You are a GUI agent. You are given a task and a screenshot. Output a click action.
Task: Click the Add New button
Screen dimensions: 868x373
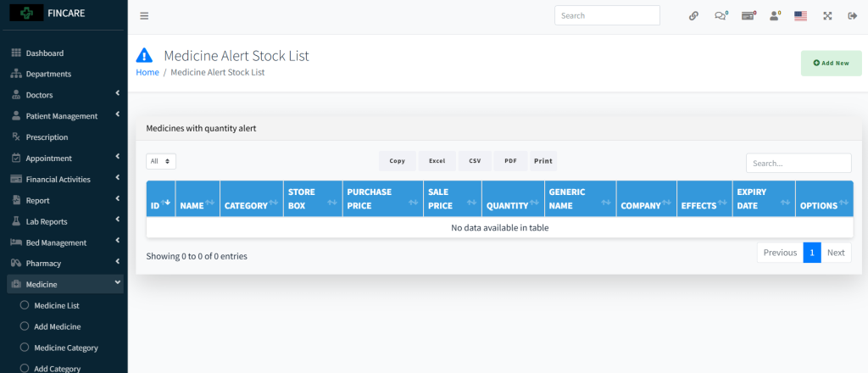pos(831,63)
